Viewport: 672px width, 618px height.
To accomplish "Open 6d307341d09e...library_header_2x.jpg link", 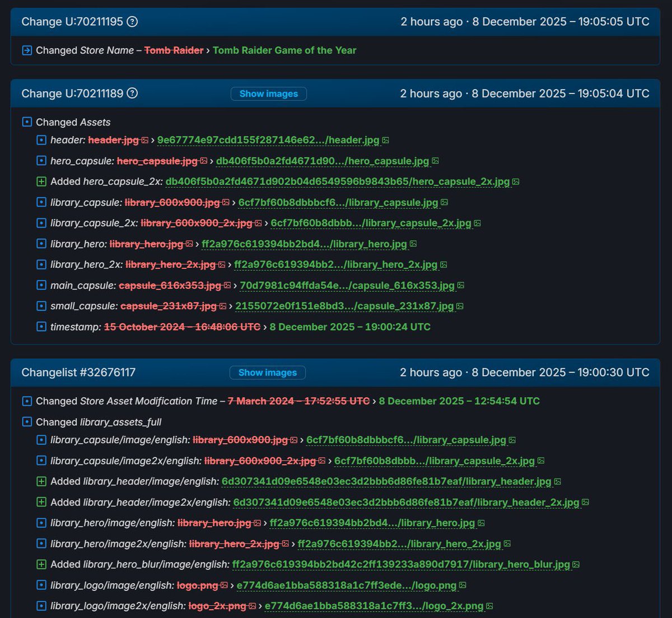I will 406,502.
